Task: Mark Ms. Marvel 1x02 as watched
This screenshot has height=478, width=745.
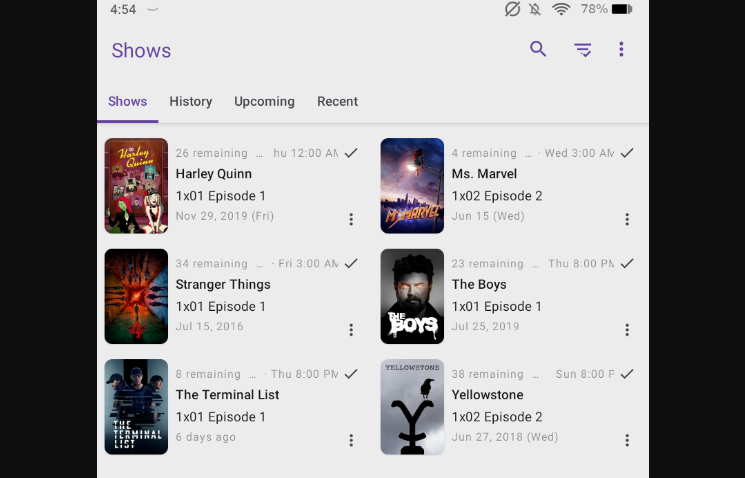Action: (x=627, y=153)
